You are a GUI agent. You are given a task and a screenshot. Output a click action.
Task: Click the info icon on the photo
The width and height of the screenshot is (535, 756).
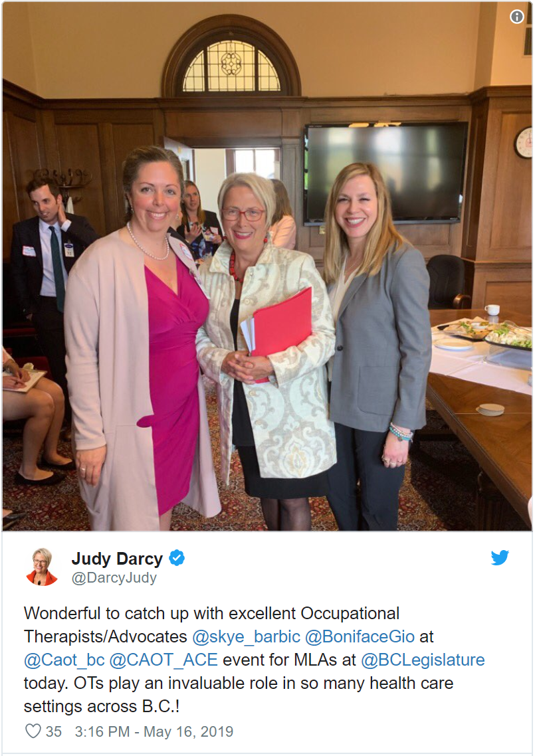click(516, 17)
